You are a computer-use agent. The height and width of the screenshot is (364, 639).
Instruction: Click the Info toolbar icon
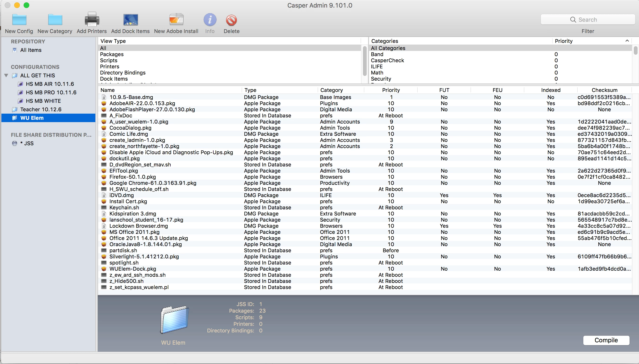coord(210,20)
